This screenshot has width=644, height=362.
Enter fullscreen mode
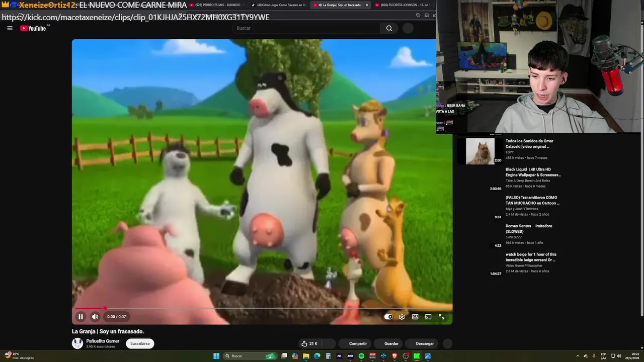[x=441, y=317]
